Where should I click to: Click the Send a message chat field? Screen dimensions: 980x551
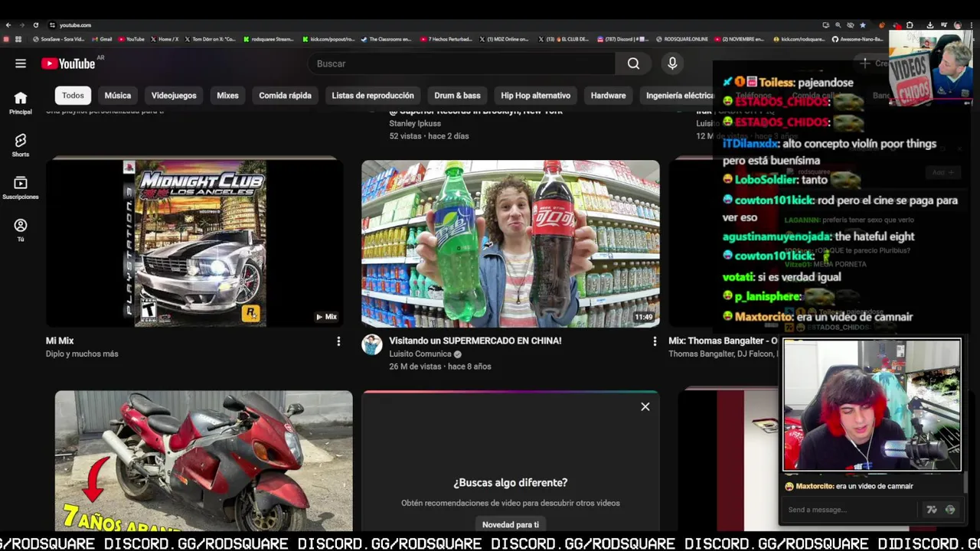coord(850,510)
